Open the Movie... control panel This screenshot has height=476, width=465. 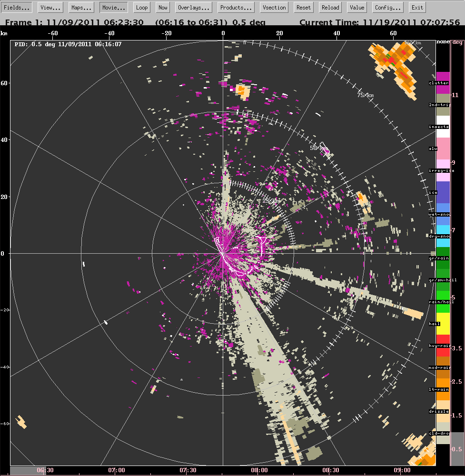coord(114,8)
